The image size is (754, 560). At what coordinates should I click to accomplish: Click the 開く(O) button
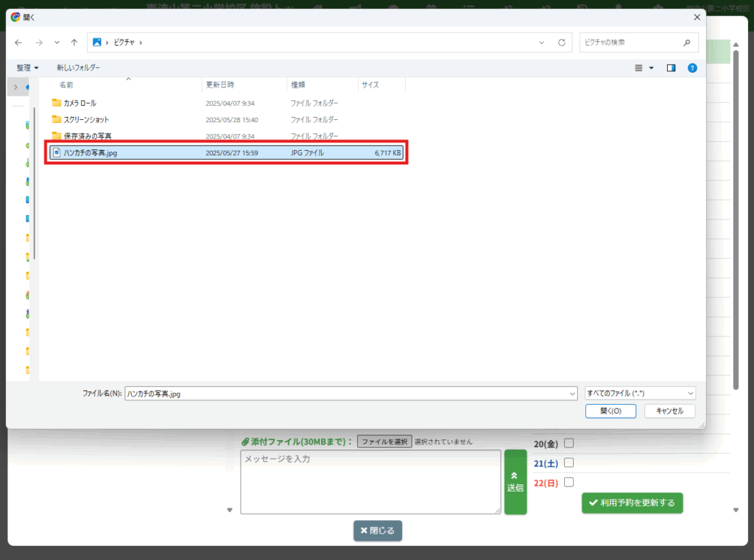pyautogui.click(x=610, y=411)
